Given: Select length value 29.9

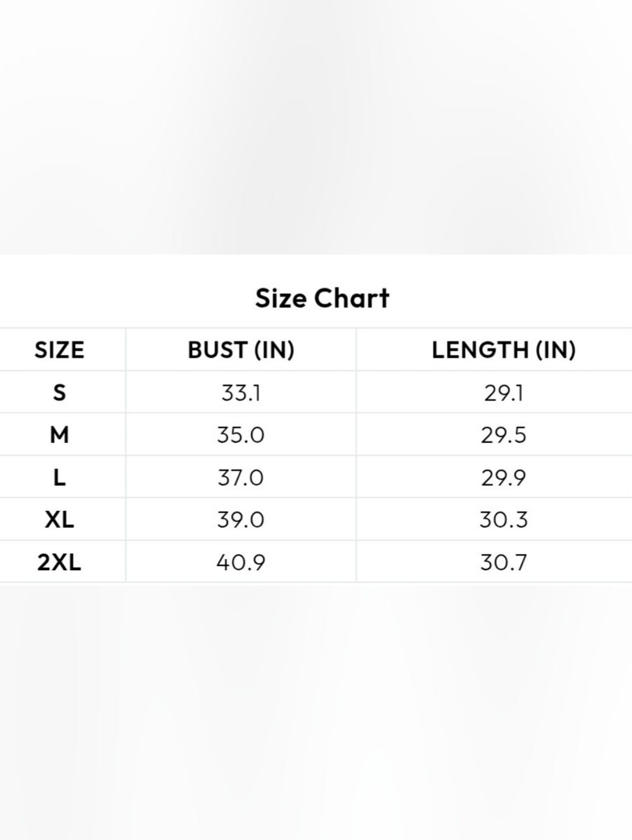Looking at the screenshot, I should (504, 477).
